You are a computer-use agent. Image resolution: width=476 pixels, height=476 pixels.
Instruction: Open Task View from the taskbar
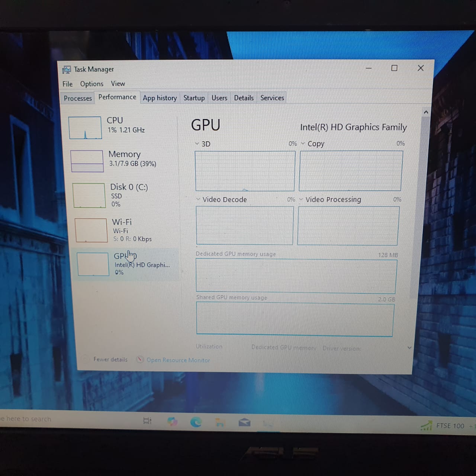point(147,421)
